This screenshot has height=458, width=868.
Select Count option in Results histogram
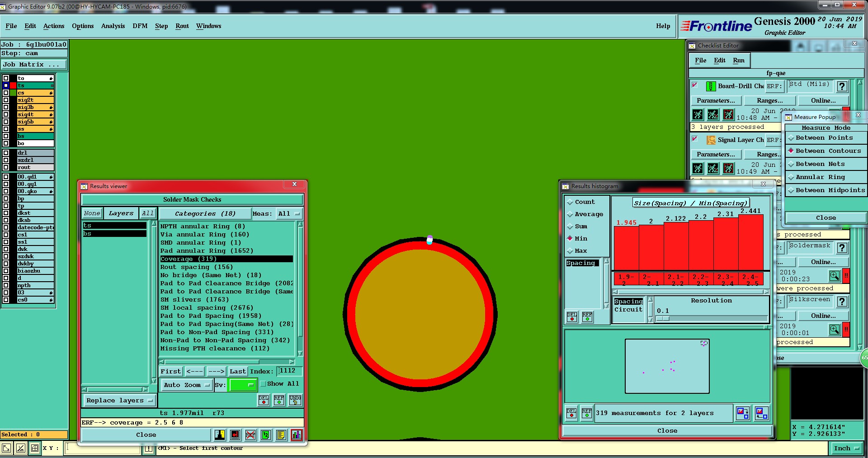pyautogui.click(x=580, y=202)
